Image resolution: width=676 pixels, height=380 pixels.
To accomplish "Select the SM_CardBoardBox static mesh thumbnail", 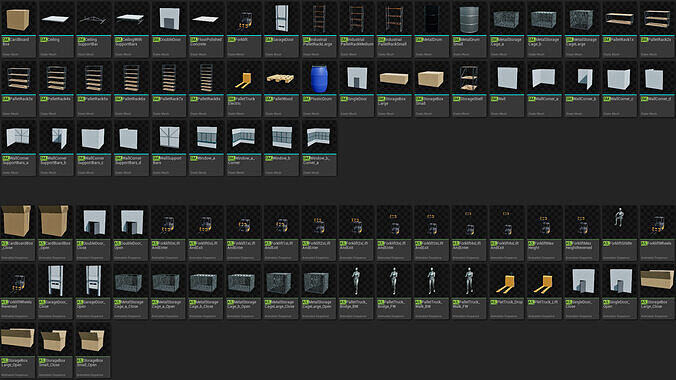I will point(18,29).
